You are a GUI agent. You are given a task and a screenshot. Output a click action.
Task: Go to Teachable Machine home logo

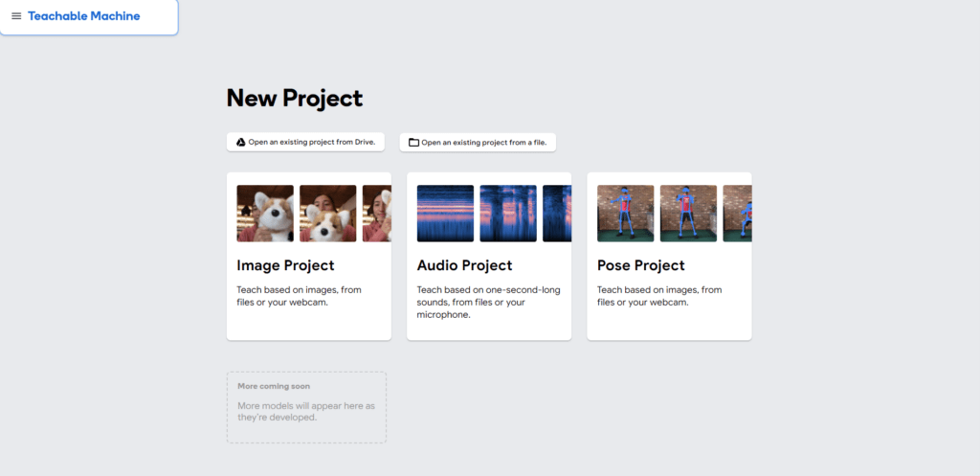tap(84, 16)
